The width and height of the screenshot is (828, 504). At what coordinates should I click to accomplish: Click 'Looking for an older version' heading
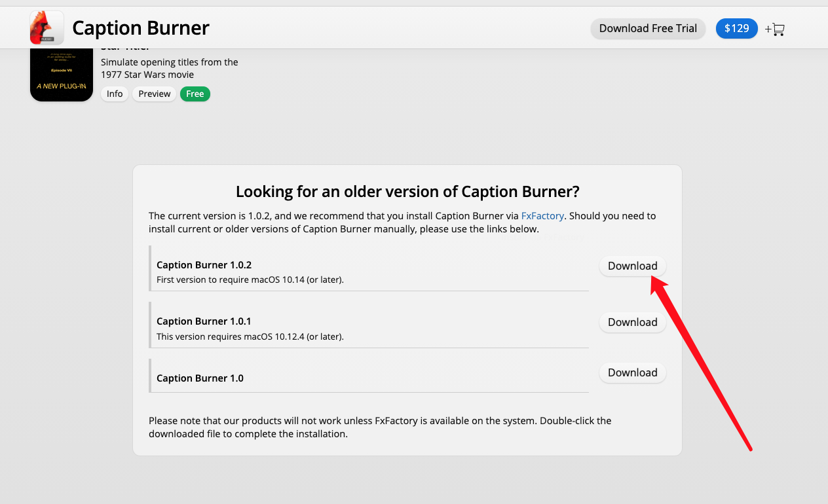(407, 192)
